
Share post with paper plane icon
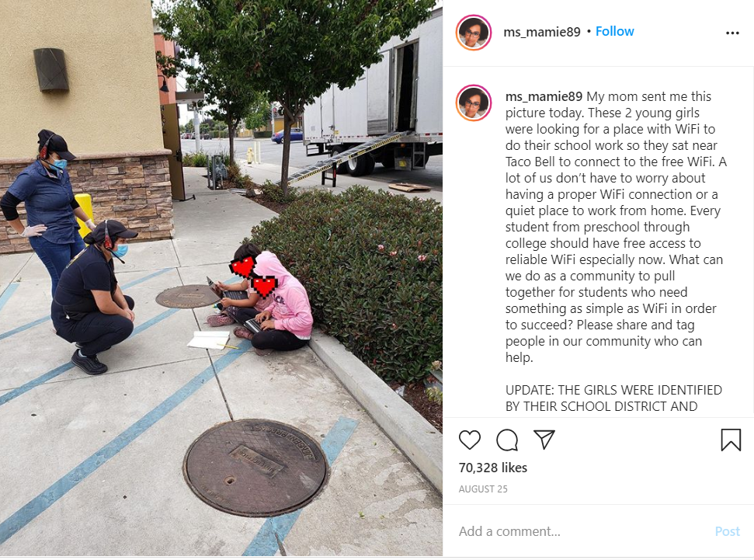pyautogui.click(x=544, y=440)
